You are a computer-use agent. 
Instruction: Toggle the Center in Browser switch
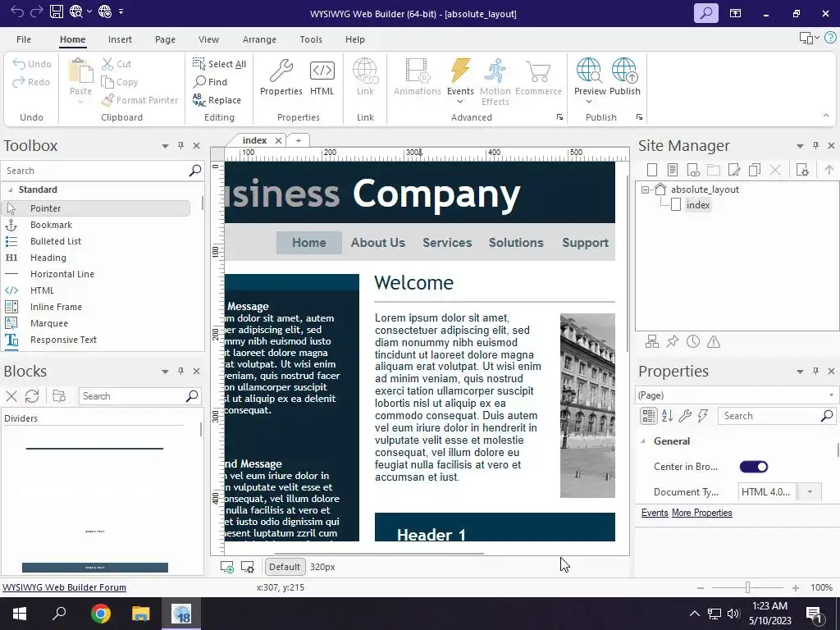754,467
